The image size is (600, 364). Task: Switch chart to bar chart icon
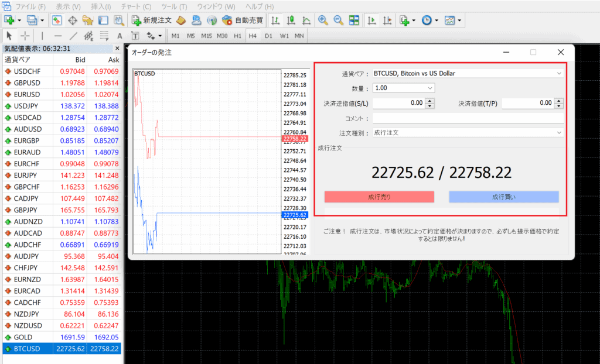coord(275,20)
